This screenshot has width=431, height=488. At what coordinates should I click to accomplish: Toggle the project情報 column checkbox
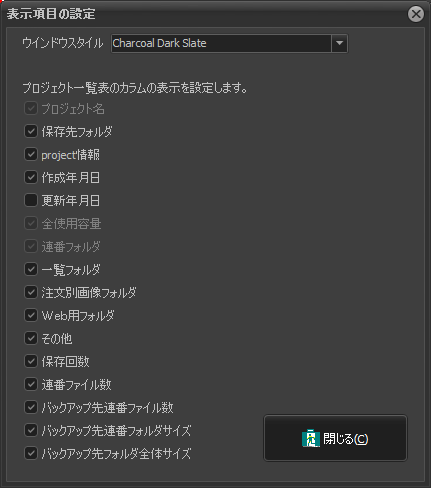click(31, 154)
